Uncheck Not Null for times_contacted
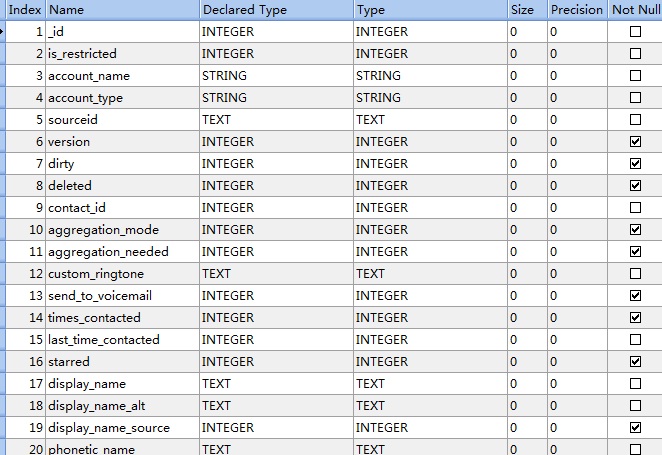 635,317
